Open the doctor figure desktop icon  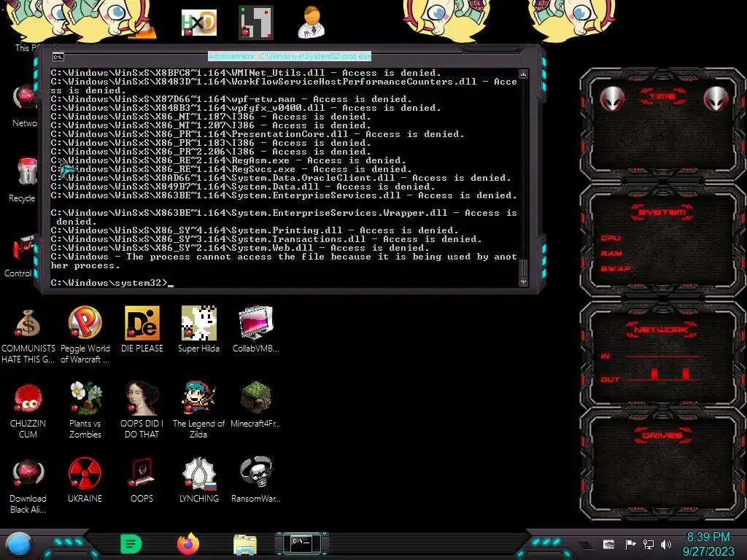coord(311,23)
